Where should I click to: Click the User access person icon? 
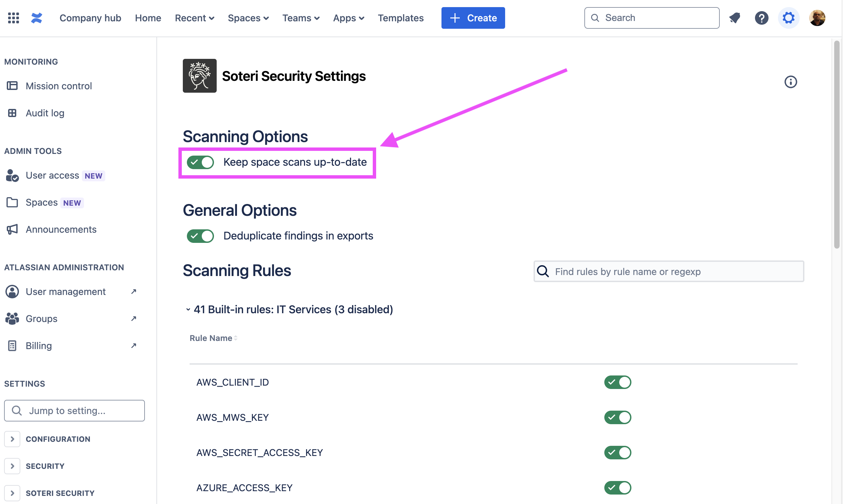coord(12,175)
